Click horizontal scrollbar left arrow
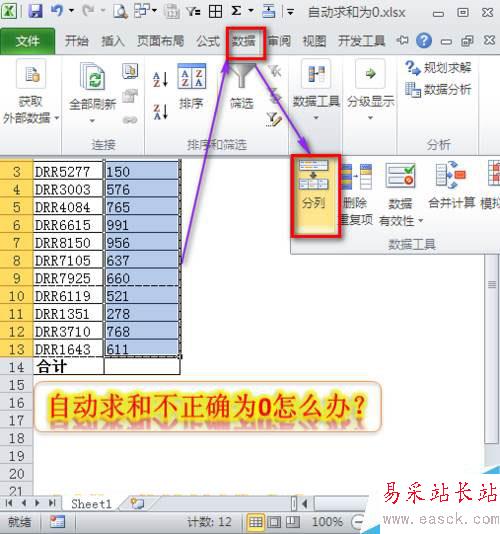Viewport: 500px width, 534px height. (305, 503)
